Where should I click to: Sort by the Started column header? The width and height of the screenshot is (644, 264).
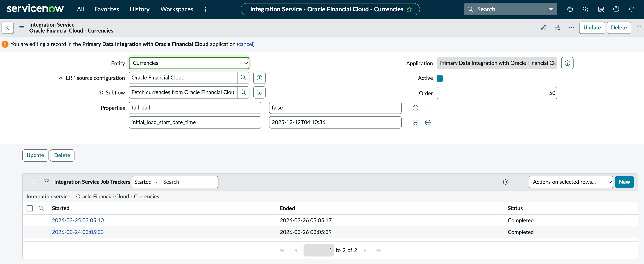coord(60,208)
